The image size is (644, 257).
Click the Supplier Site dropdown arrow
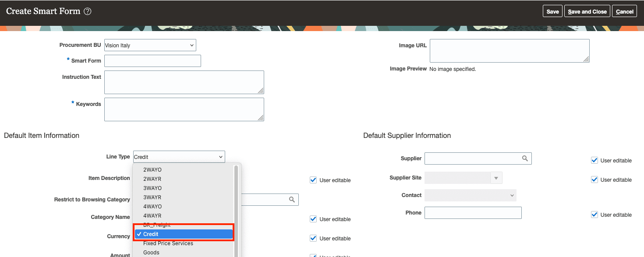[496, 178]
